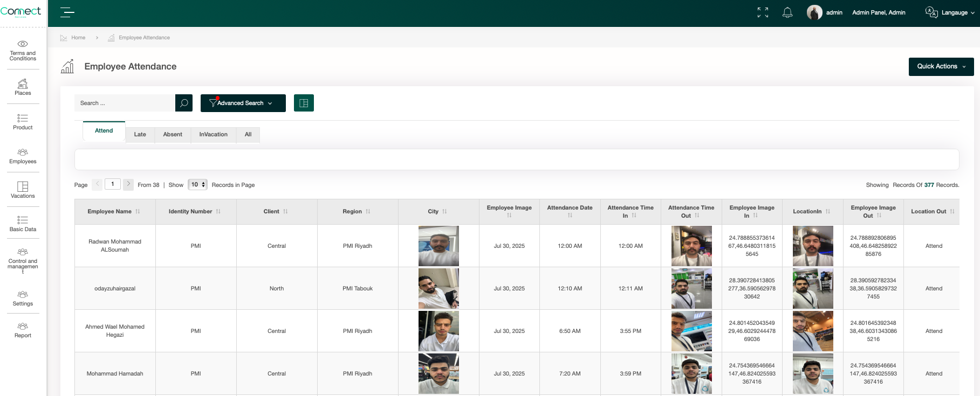The image size is (980, 396).
Task: Open Basic Data in sidebar
Action: click(x=23, y=224)
